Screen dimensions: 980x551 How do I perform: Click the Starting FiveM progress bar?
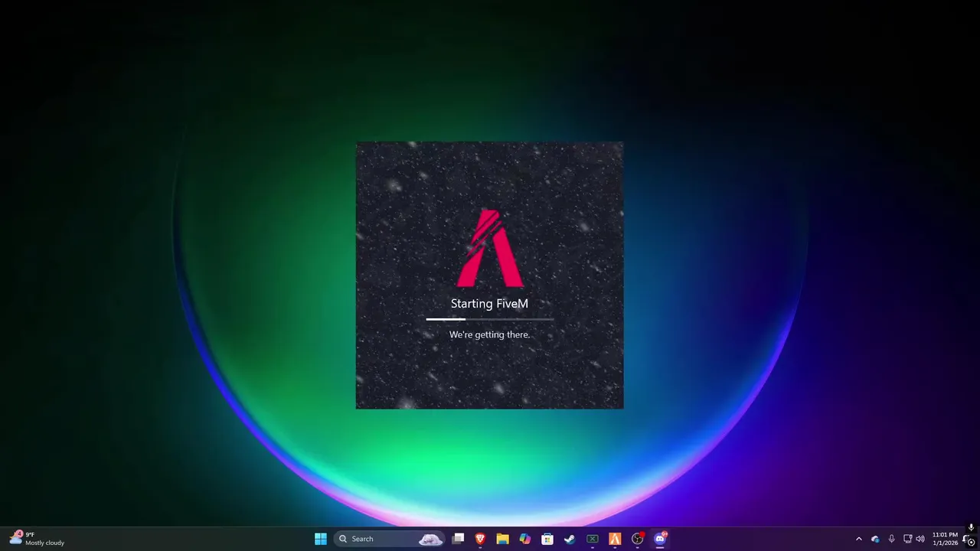(x=490, y=319)
